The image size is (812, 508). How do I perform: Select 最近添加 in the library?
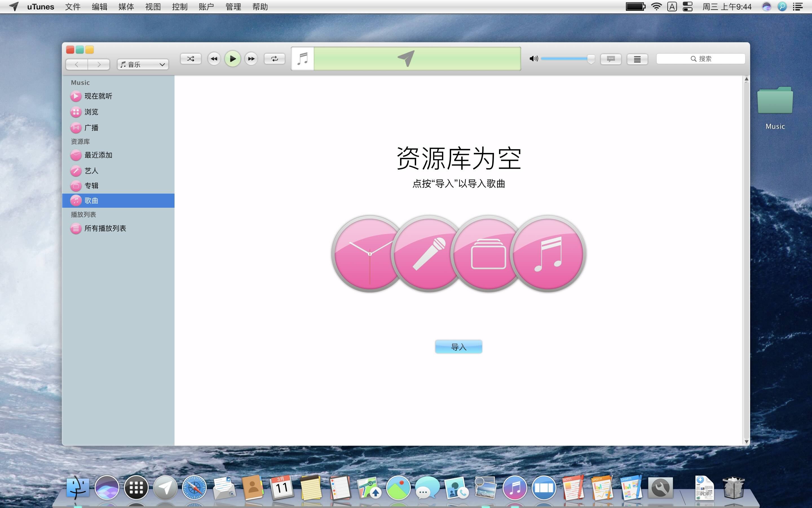click(x=118, y=155)
